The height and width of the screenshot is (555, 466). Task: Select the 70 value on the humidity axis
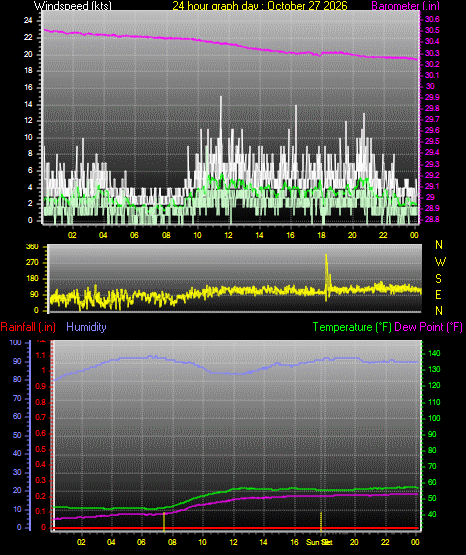pyautogui.click(x=17, y=399)
